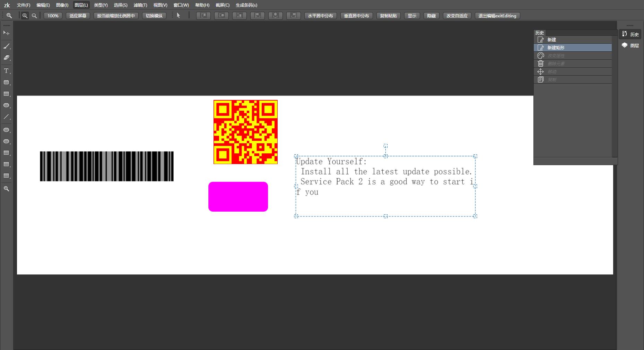This screenshot has height=350, width=644.
Task: Click the rotation handle above the text box
Action: click(x=385, y=146)
